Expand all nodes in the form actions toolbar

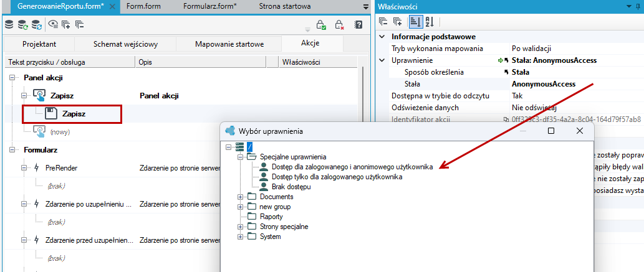coord(66,25)
